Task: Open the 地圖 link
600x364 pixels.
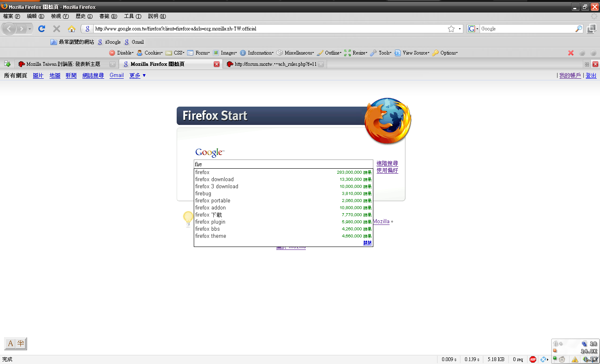Action: 55,75
